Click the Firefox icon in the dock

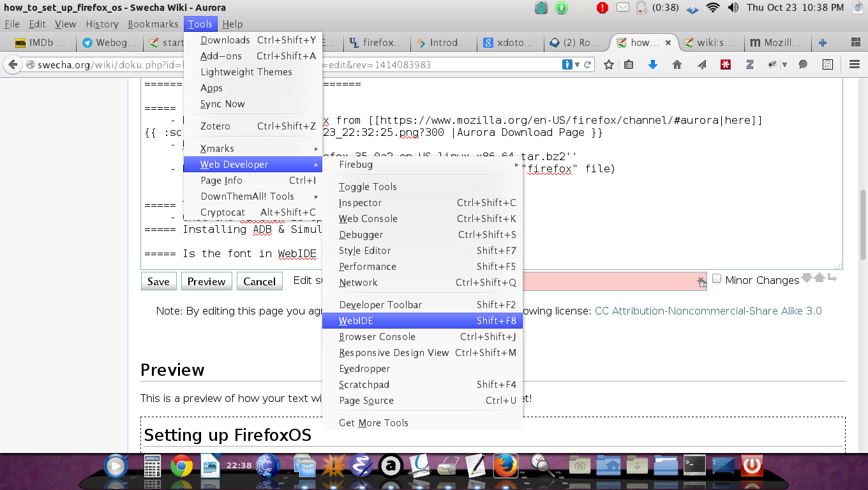505,466
